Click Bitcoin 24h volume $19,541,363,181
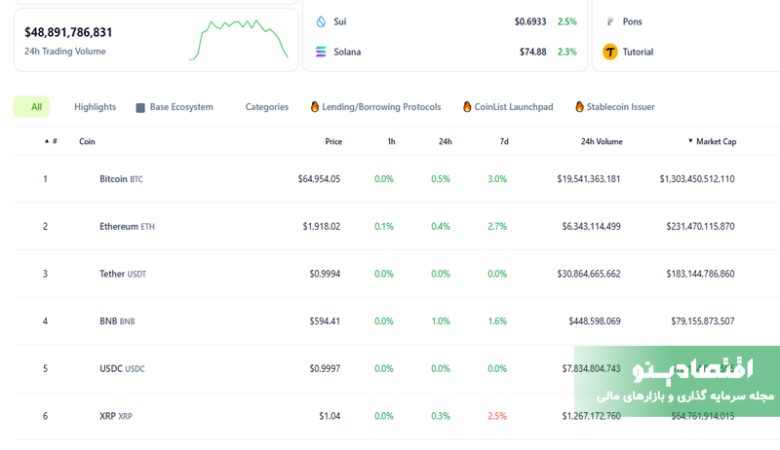780x450 pixels. (x=588, y=179)
